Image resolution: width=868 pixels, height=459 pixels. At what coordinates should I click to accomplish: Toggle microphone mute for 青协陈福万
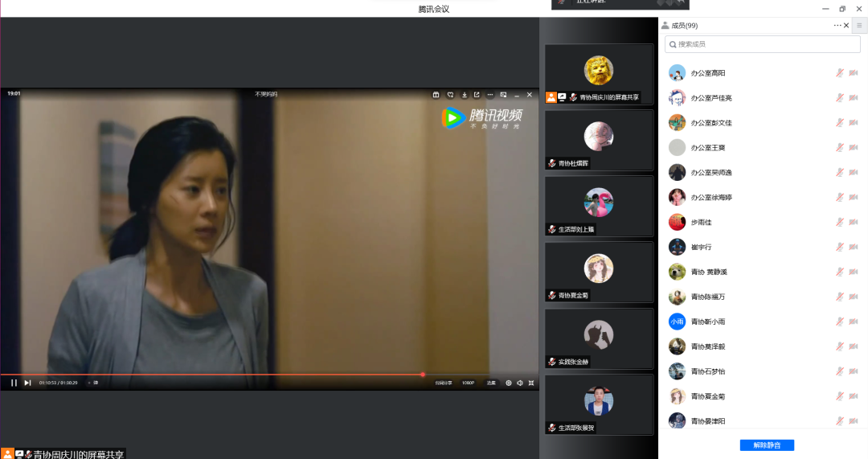(839, 297)
